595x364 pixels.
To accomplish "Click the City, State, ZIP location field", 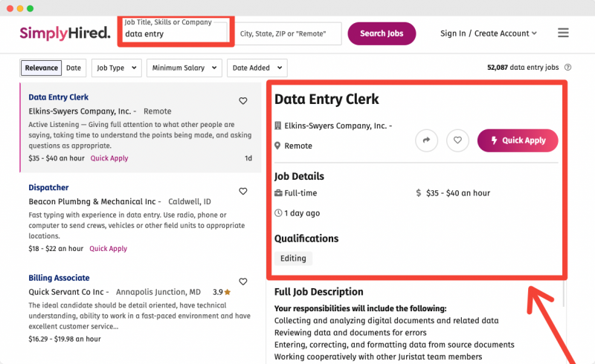I will (289, 33).
